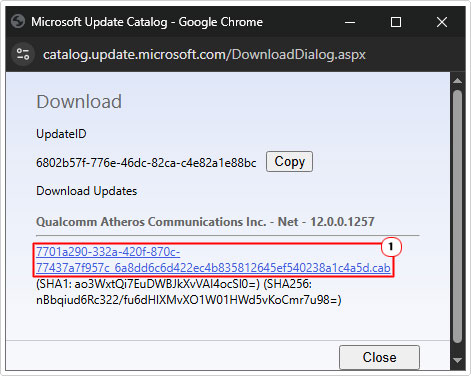Copy the UpdateID with the Copy button

(289, 162)
